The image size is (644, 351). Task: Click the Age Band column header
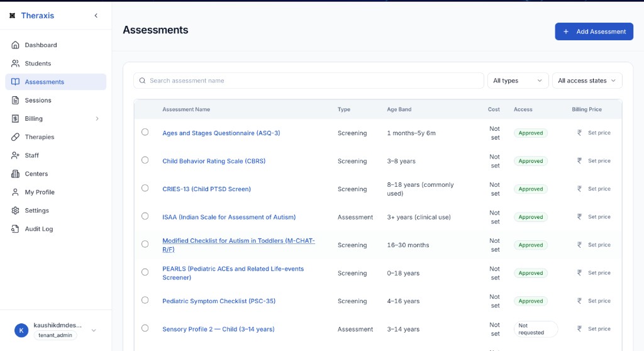[x=399, y=109]
